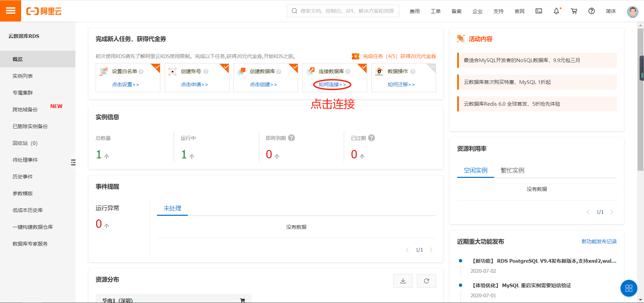Open 新功能发布记录
Viewport: 644px width, 303px height.
(x=598, y=241)
